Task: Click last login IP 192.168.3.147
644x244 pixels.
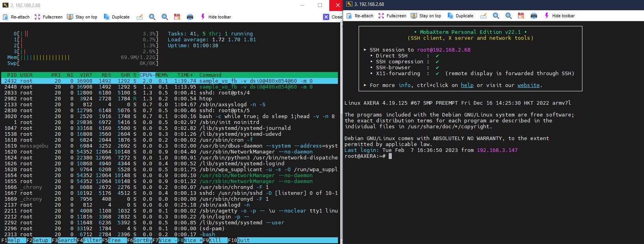Action: point(497,150)
